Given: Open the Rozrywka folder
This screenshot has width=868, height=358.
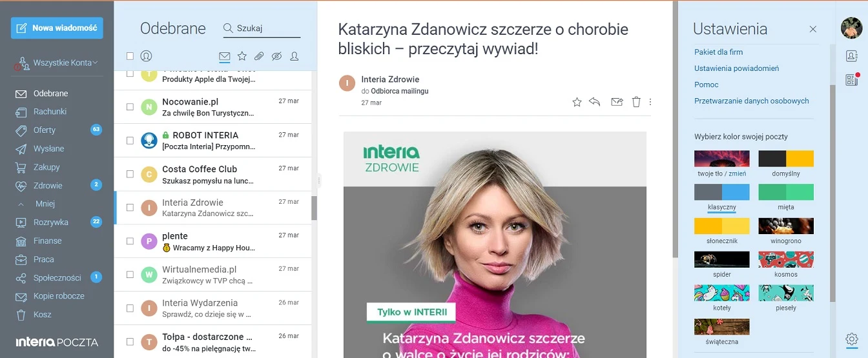Looking at the screenshot, I should 50,223.
